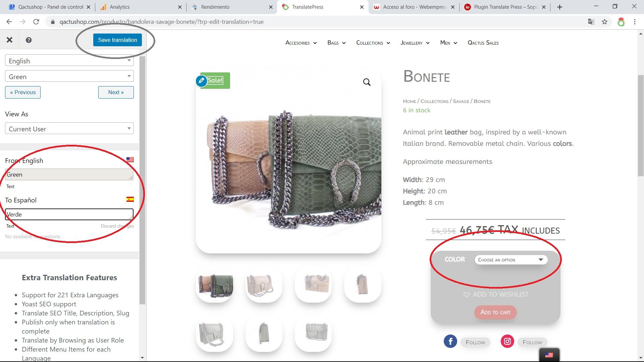Expand the Men menu
The width and height of the screenshot is (644, 362).
tap(448, 43)
